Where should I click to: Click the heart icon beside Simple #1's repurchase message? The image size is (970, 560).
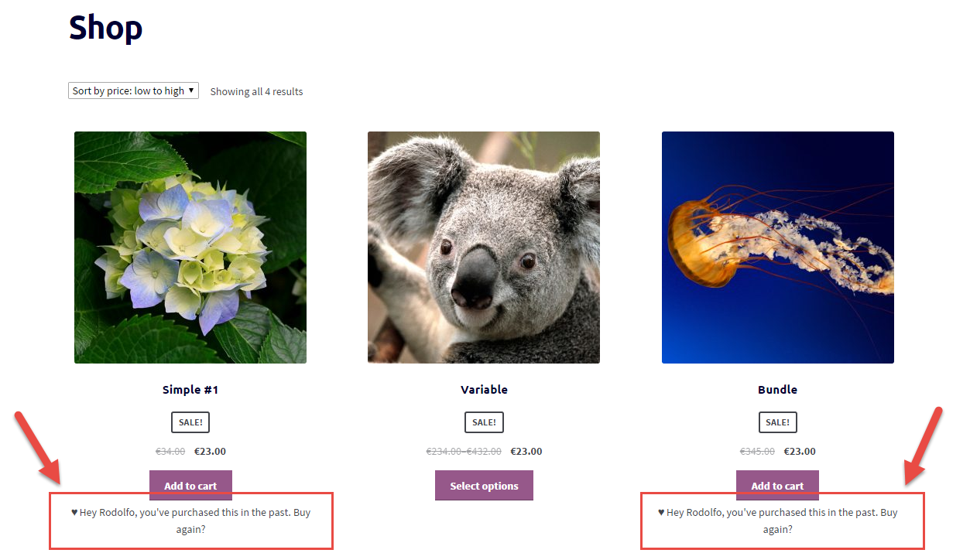click(x=74, y=511)
